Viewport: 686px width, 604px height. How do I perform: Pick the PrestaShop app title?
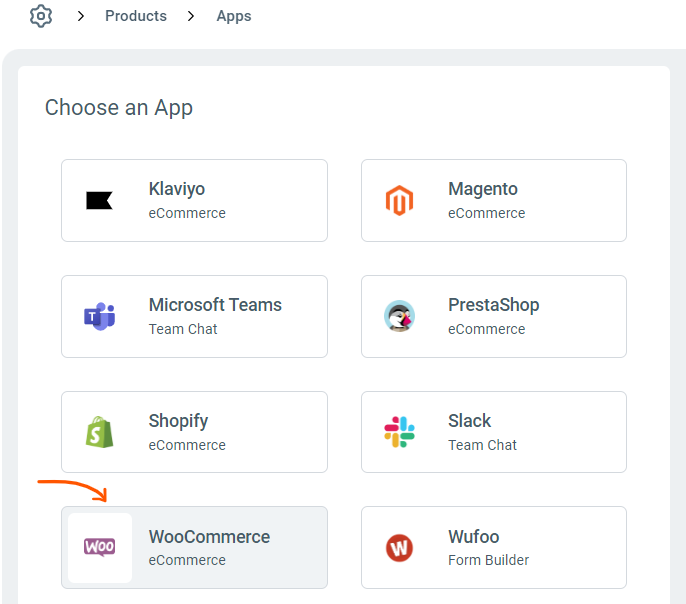pyautogui.click(x=493, y=305)
